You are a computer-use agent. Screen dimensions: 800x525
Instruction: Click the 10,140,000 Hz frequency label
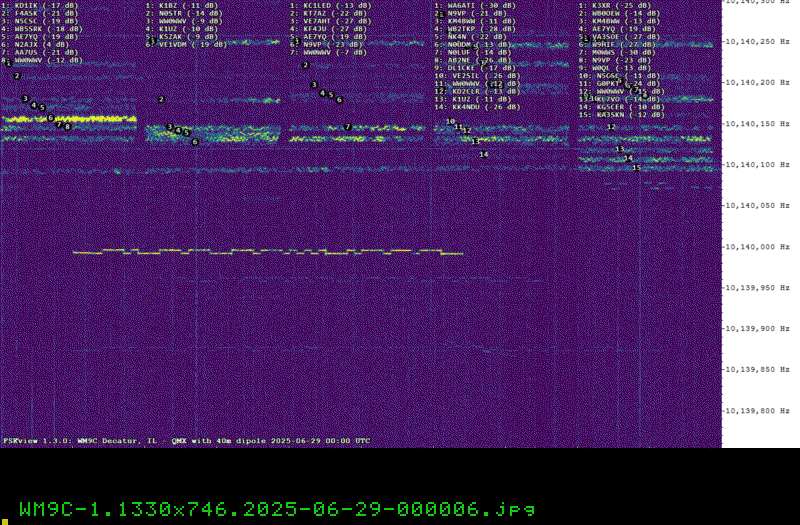click(x=758, y=246)
